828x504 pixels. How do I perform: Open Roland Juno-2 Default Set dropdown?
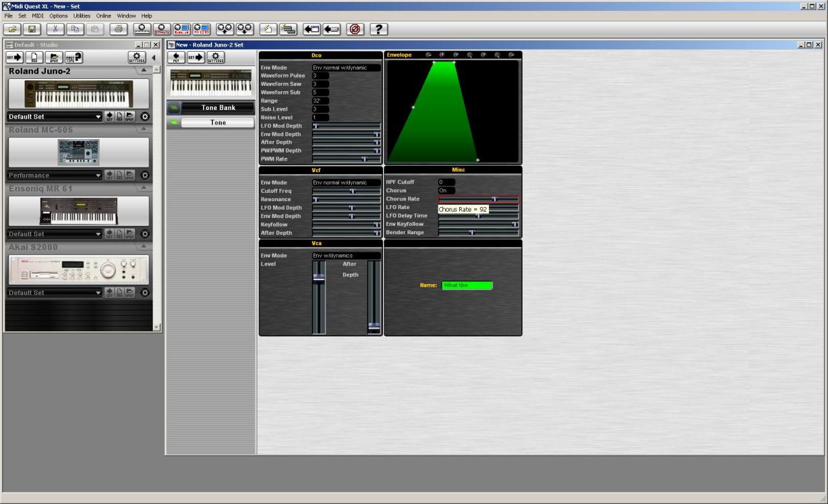(55, 117)
